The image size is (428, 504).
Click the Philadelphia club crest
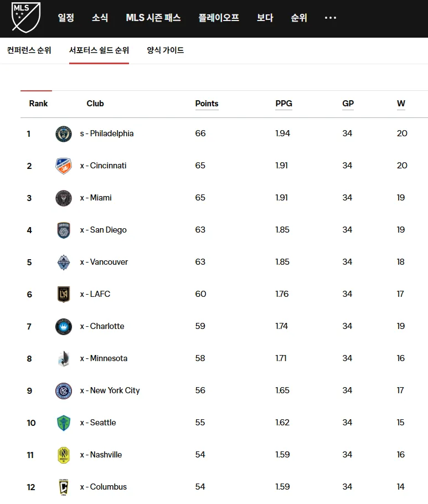coord(64,133)
